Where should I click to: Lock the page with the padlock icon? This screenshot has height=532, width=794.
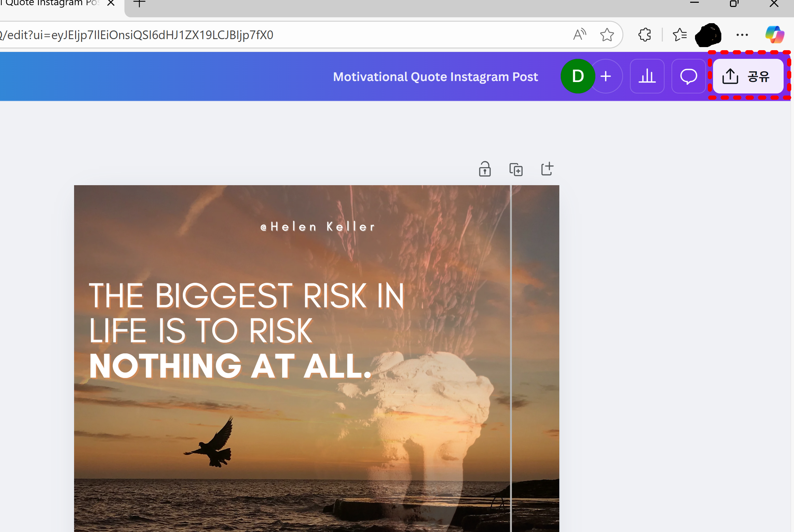tap(485, 169)
